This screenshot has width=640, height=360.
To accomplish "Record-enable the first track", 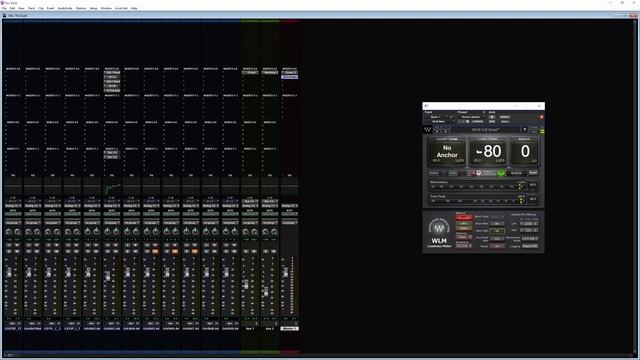I will [17, 245].
